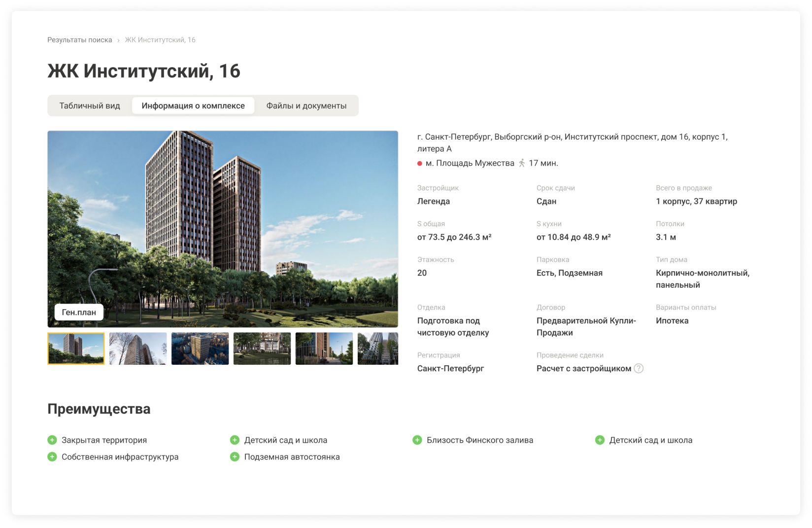View the fourth thumbnail with pond and park
The width and height of the screenshot is (812, 528).
point(262,349)
